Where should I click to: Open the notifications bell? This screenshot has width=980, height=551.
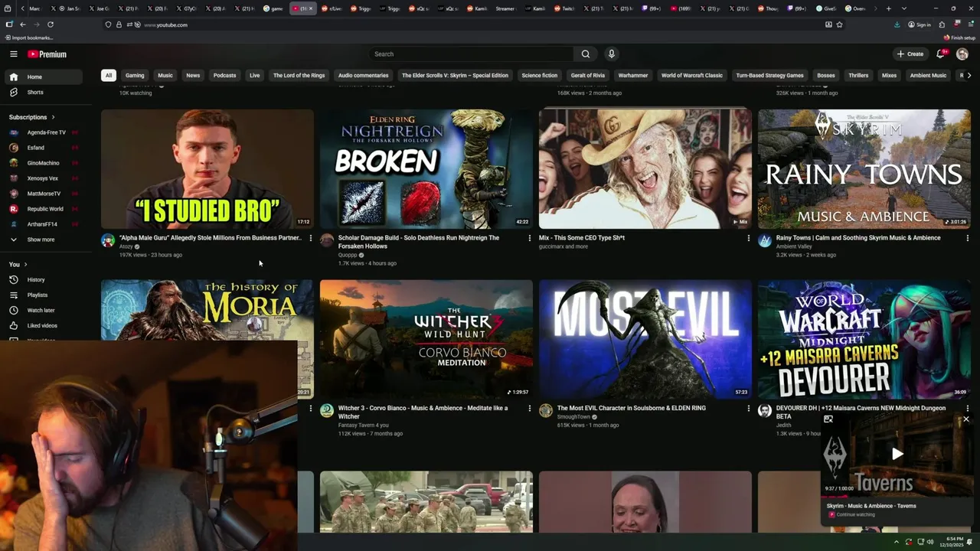[x=941, y=54]
